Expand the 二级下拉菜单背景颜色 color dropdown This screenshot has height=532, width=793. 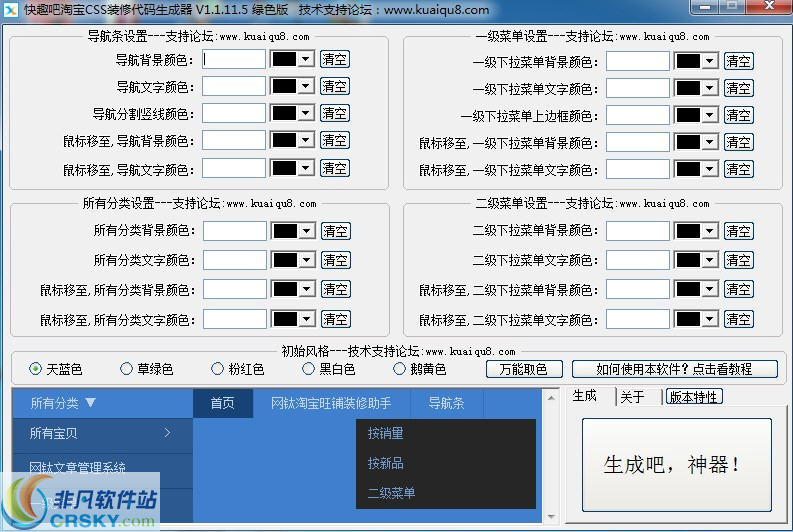click(x=710, y=231)
